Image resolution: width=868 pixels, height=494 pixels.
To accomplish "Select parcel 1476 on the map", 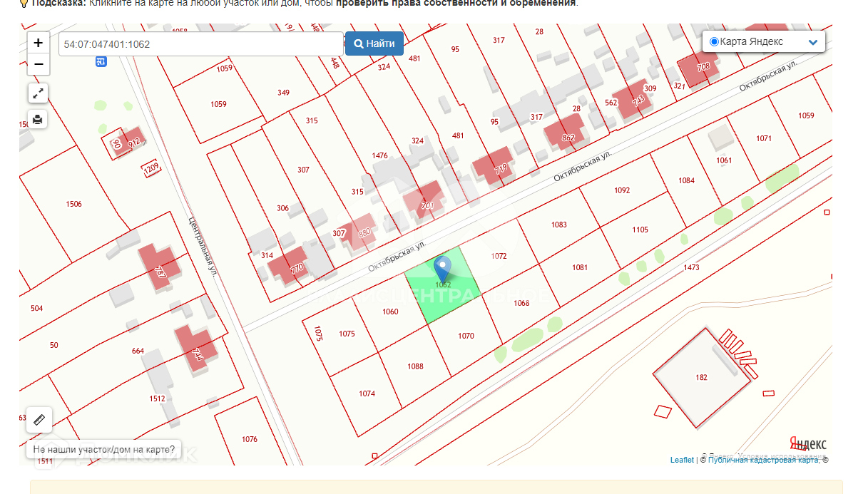I will click(x=379, y=155).
